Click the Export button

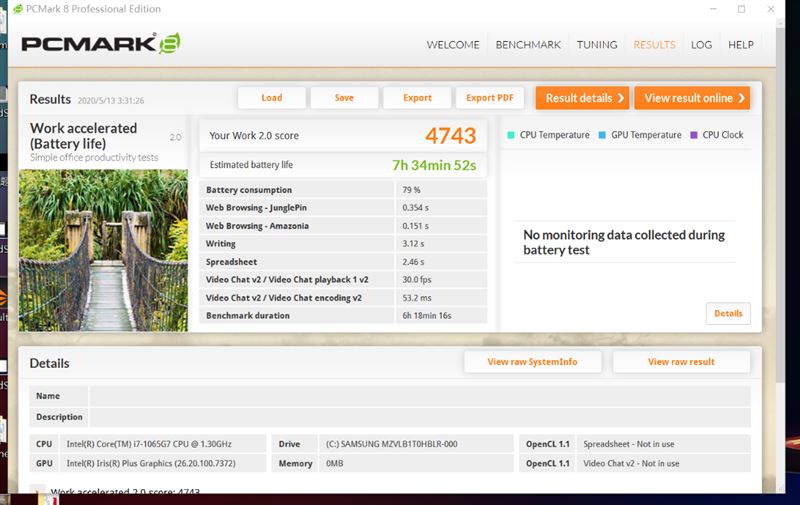point(417,97)
